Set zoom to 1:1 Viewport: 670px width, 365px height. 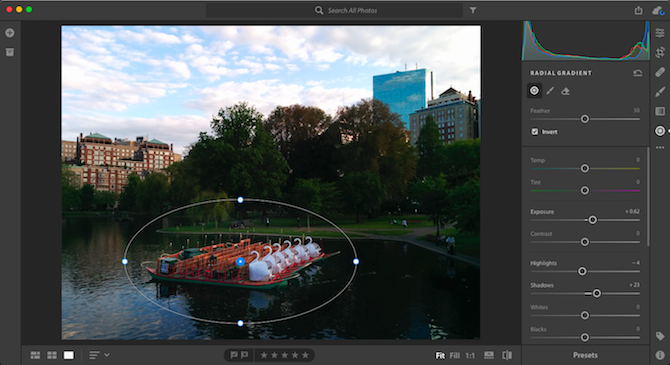pyautogui.click(x=470, y=356)
